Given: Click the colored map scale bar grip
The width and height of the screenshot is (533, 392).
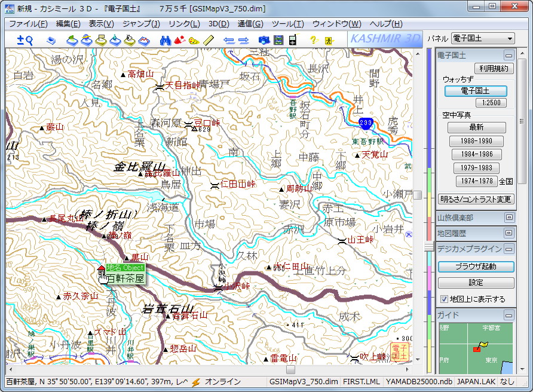Looking at the screenshot, I should (x=429, y=246).
